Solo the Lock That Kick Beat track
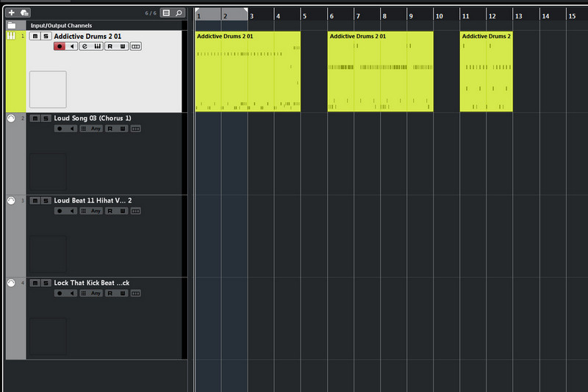Image resolution: width=588 pixels, height=392 pixels. coord(46,283)
